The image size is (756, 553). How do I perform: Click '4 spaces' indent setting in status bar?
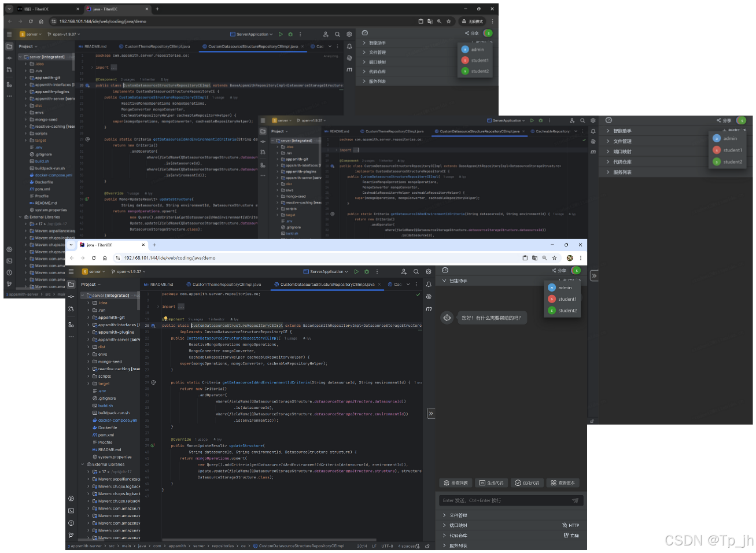[406, 546]
